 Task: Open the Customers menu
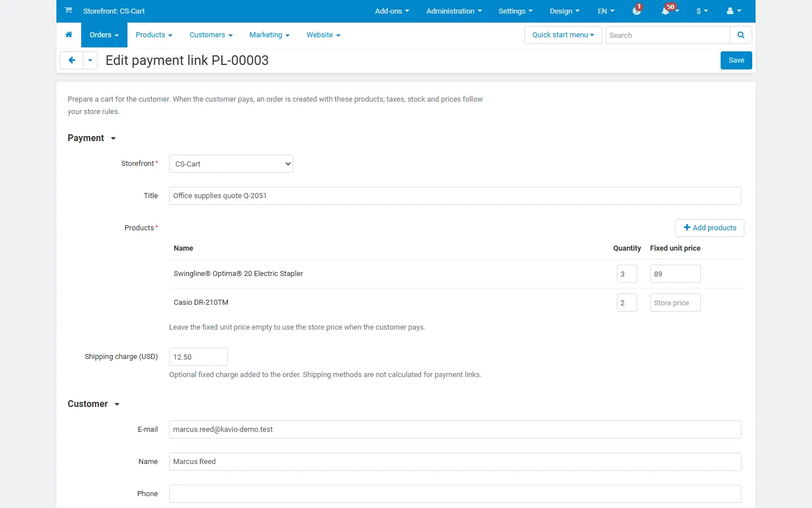click(211, 35)
